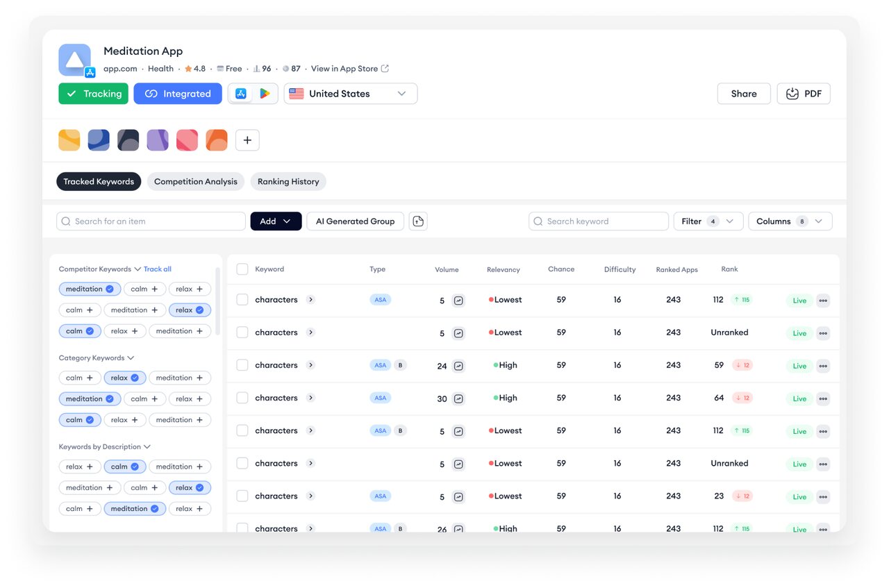889x588 pixels.
Task: Check the first characters keyword row checkbox
Action: pos(242,300)
